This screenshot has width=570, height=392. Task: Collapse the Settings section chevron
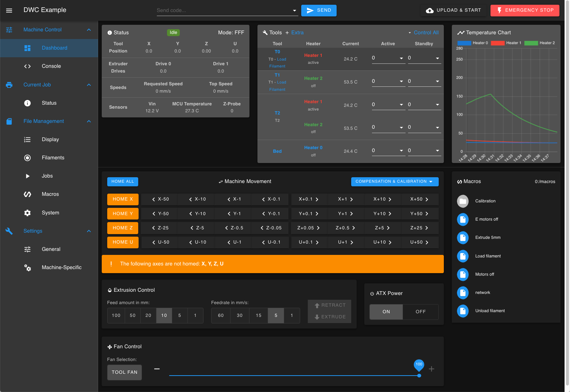[89, 231]
